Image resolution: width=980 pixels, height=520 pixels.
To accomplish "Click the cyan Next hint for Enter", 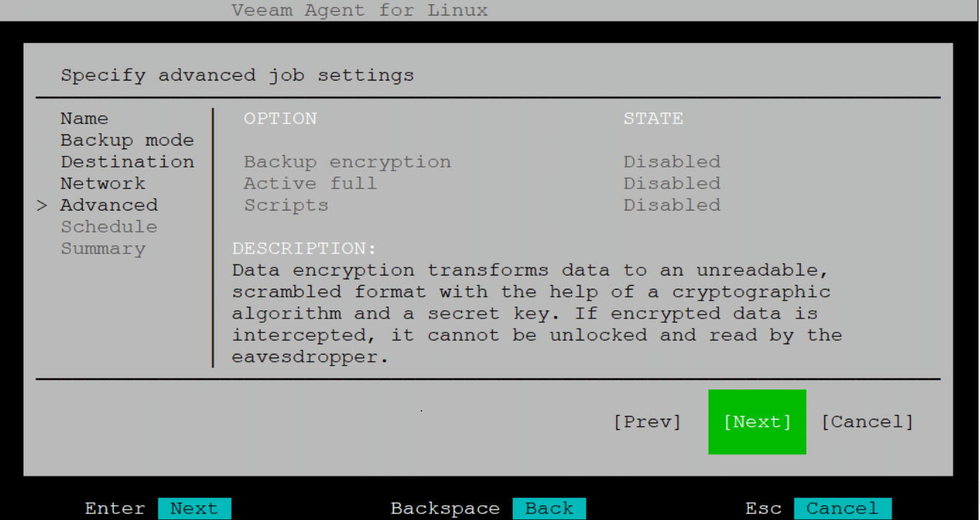I will (x=194, y=509).
